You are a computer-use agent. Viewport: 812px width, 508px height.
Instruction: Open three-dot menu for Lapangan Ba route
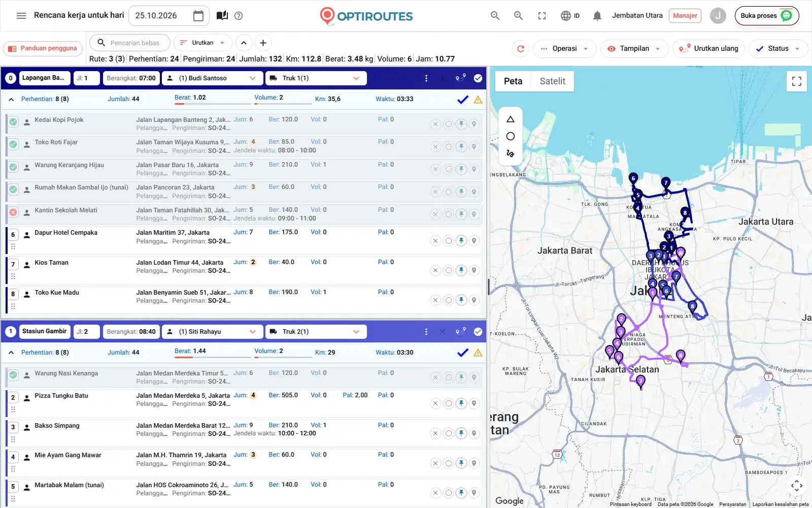tap(426, 78)
